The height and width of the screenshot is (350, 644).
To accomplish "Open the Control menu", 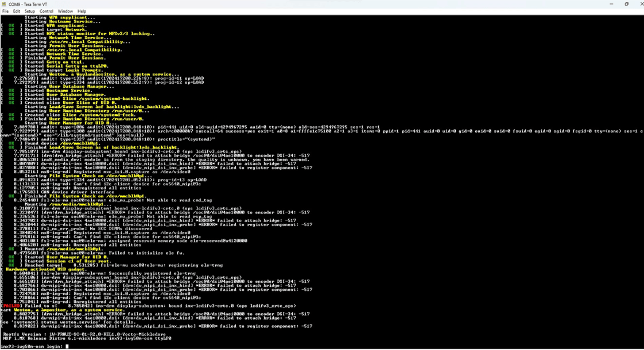I will point(46,11).
